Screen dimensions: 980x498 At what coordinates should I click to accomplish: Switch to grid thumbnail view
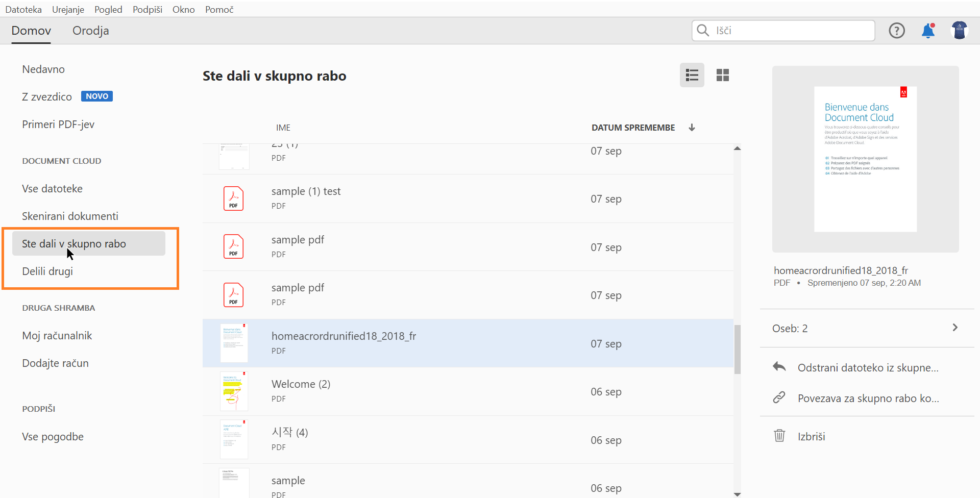tap(722, 75)
